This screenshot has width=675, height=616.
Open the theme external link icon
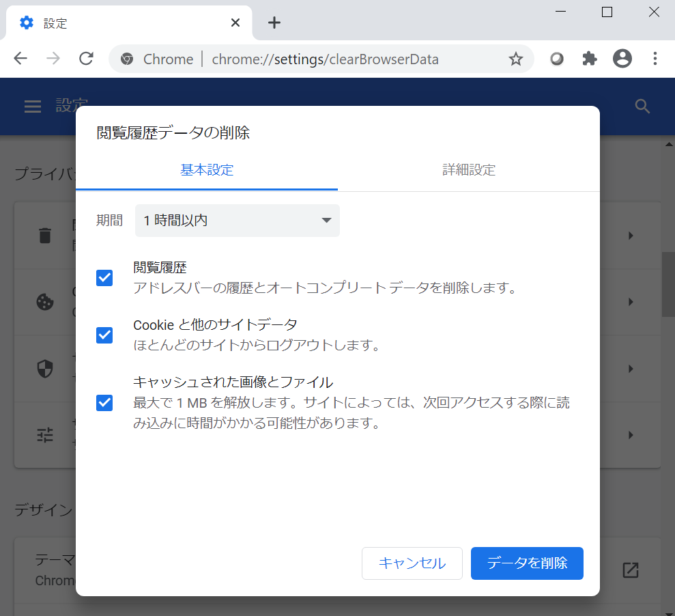(x=631, y=570)
